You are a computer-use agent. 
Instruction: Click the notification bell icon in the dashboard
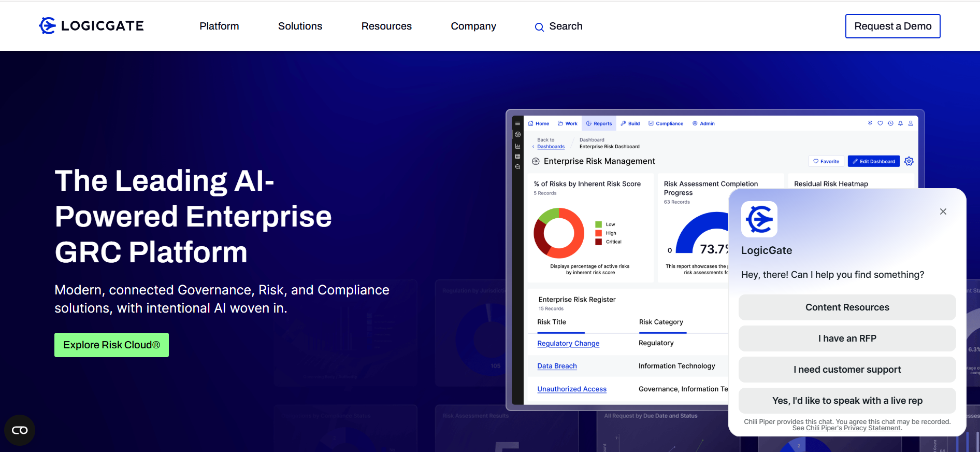coord(901,123)
